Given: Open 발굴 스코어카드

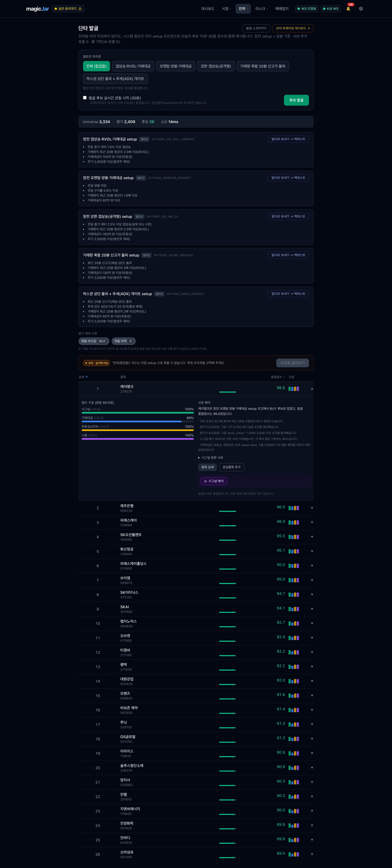Looking at the screenshot, I should 256,28.
